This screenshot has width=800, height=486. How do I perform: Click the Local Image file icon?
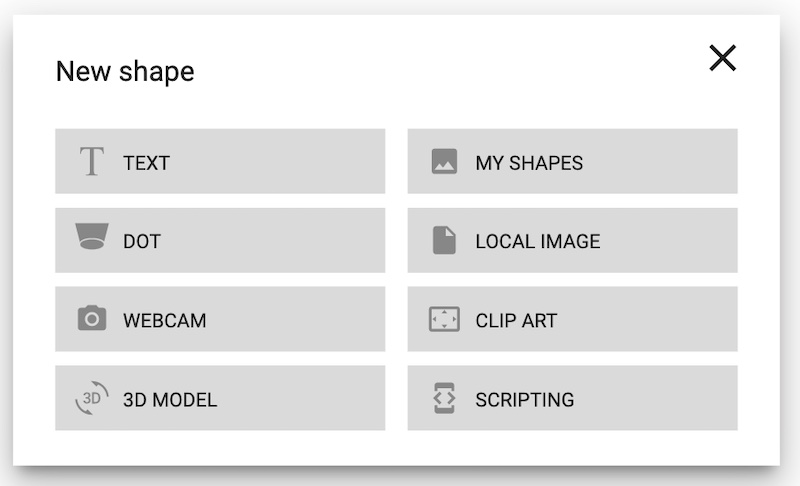(x=444, y=240)
